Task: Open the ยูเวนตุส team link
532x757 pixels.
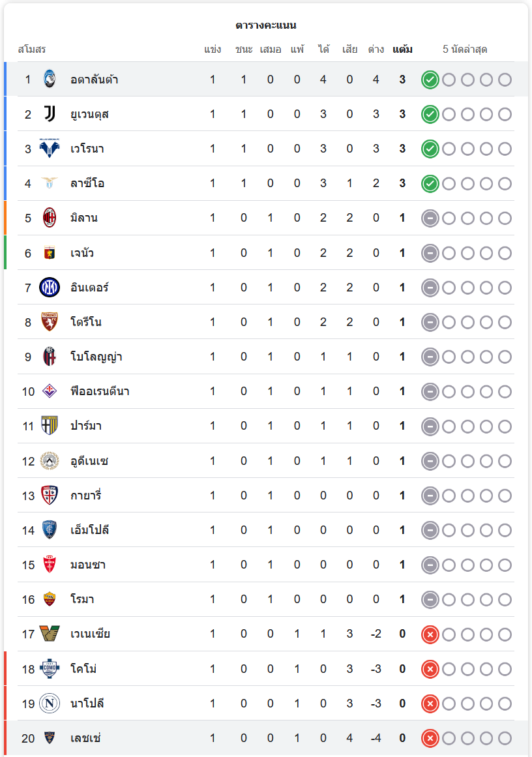Action: pos(89,114)
